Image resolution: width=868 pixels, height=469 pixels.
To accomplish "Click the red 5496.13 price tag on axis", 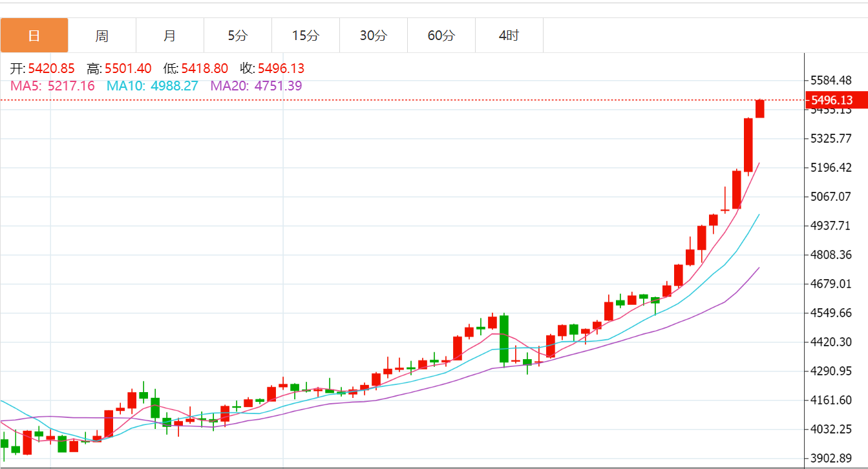I will click(834, 100).
